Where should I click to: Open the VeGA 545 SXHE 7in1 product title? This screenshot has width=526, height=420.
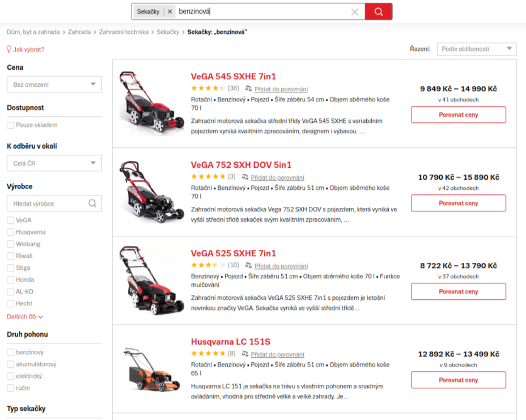click(233, 76)
